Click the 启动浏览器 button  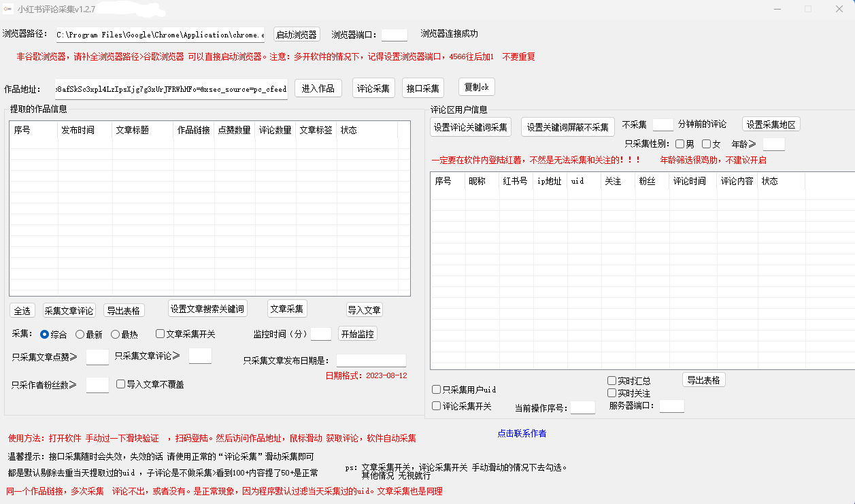[297, 35]
